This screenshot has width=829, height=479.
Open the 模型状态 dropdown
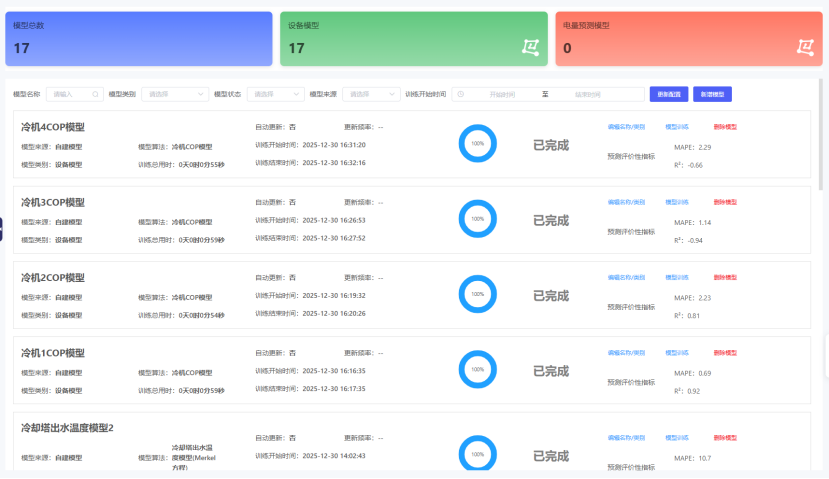point(275,95)
